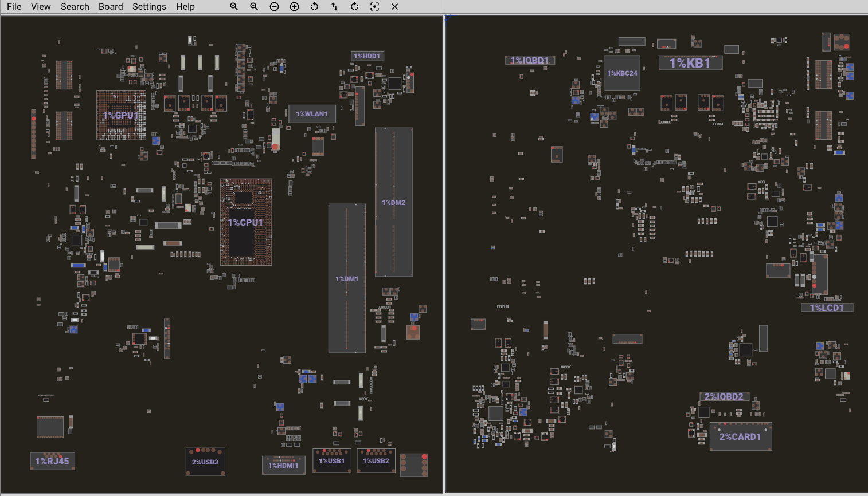Viewport: 868px width, 496px height.
Task: Select the DM1 memory slot
Action: 347,278
